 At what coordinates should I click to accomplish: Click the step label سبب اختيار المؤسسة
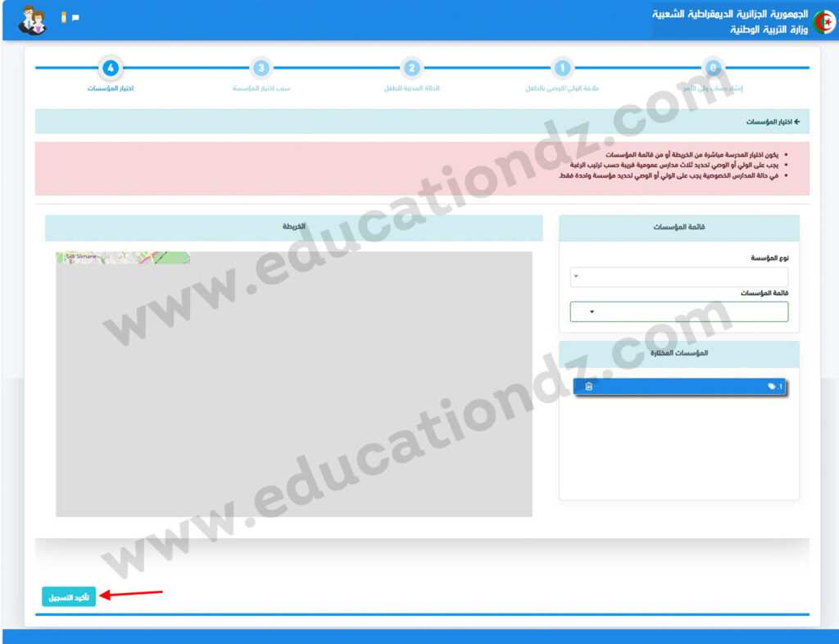[x=261, y=88]
